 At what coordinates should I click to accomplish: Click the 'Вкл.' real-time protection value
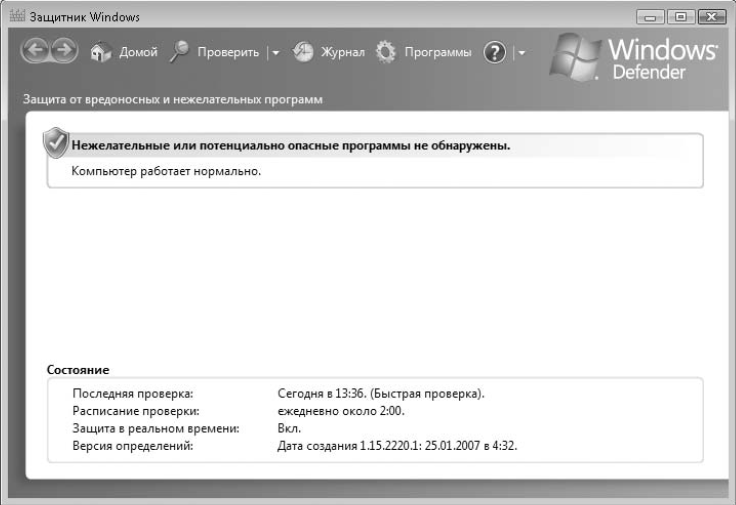tap(289, 428)
